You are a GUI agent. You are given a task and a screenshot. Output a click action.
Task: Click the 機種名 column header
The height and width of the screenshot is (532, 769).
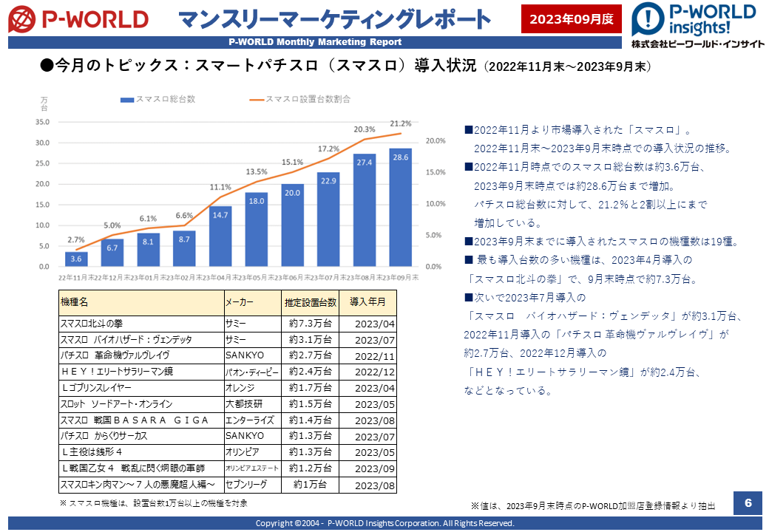pos(141,303)
